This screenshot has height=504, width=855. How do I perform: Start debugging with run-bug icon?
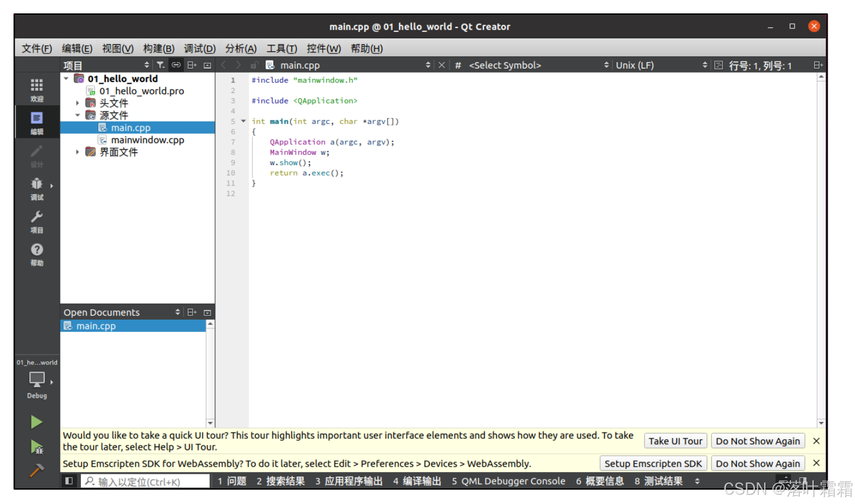[37, 446]
